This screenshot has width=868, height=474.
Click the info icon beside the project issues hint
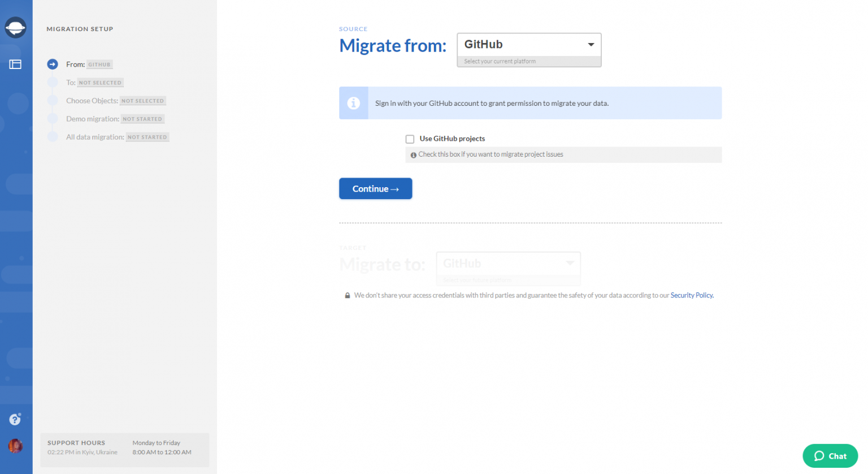point(413,154)
